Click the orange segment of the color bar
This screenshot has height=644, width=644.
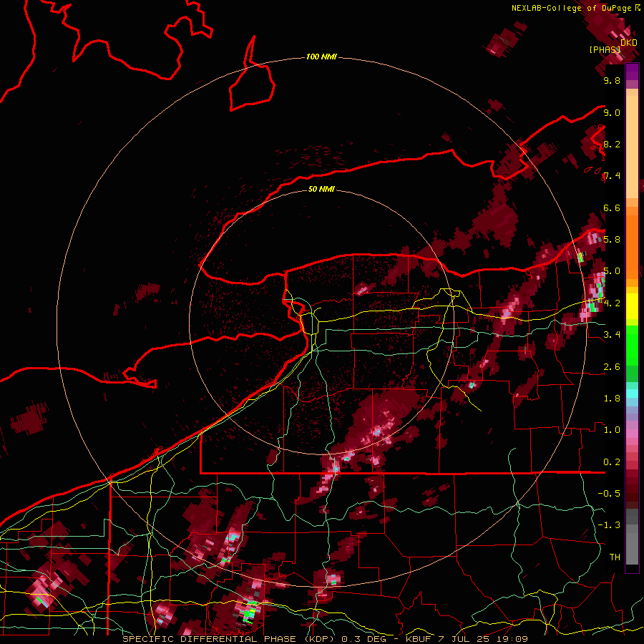click(632, 246)
